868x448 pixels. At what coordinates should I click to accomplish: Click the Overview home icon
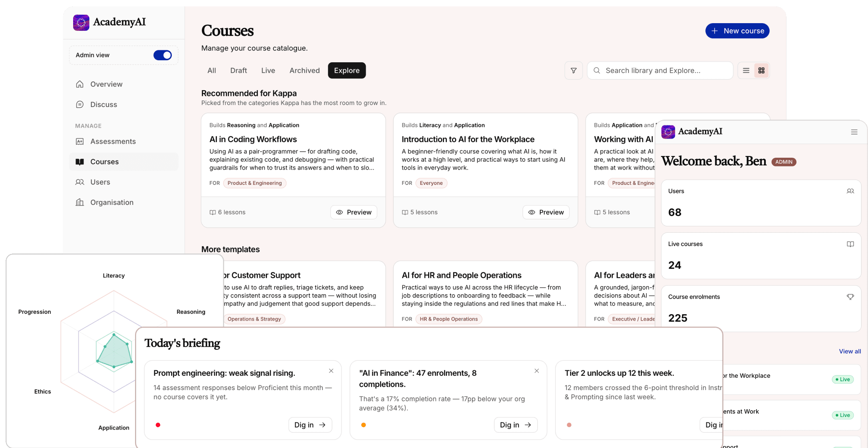(80, 84)
